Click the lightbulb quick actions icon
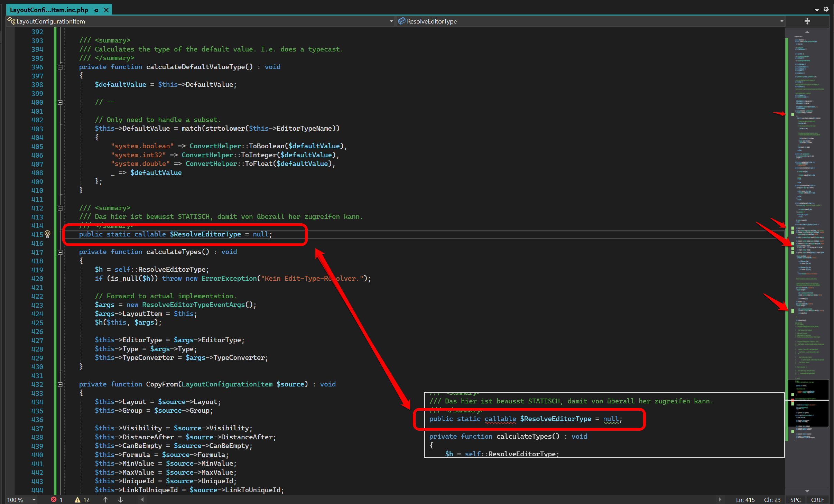Viewport: 834px width, 504px height. pos(48,234)
